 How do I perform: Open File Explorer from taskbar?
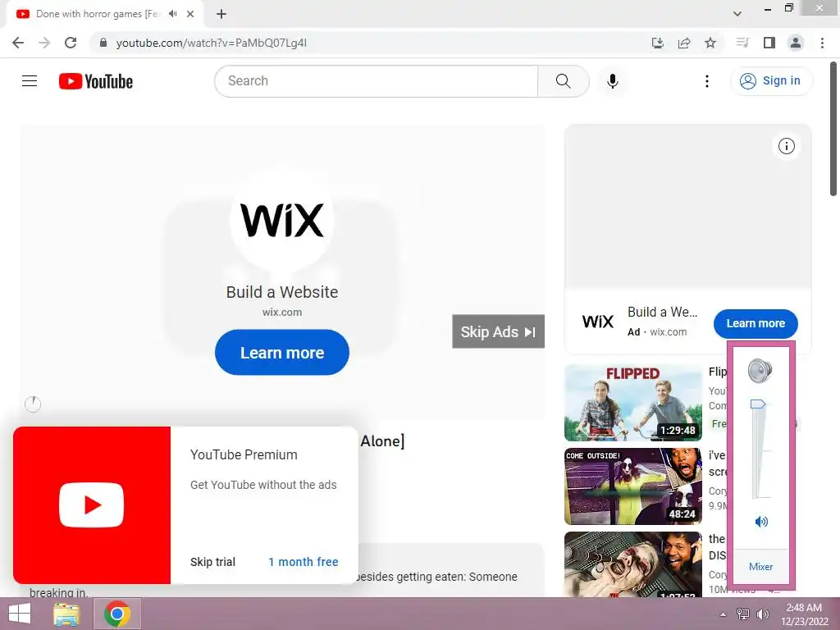tap(66, 614)
